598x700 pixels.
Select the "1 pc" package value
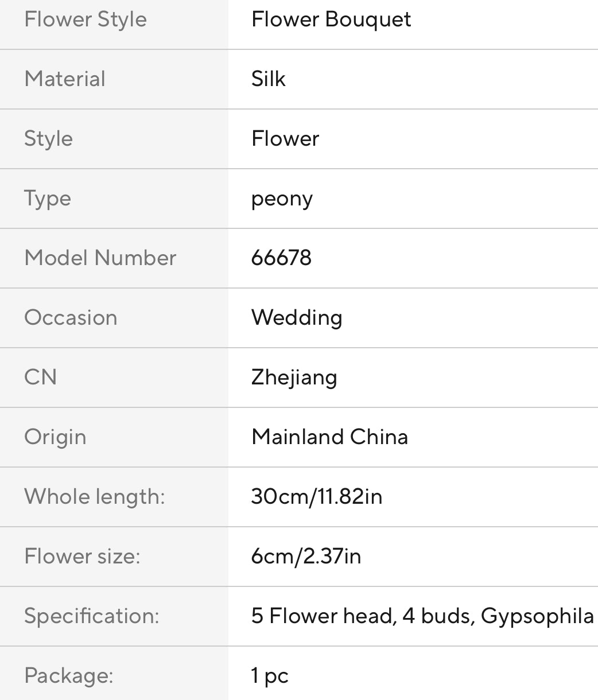270,676
